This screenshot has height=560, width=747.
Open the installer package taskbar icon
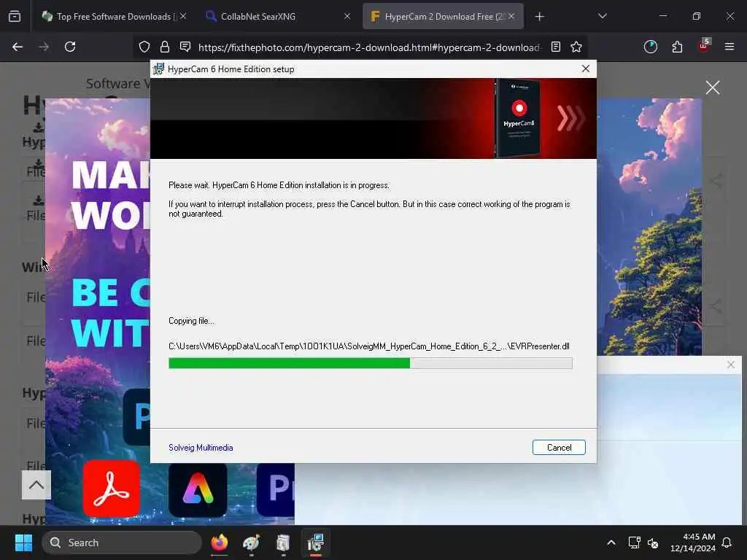283,542
